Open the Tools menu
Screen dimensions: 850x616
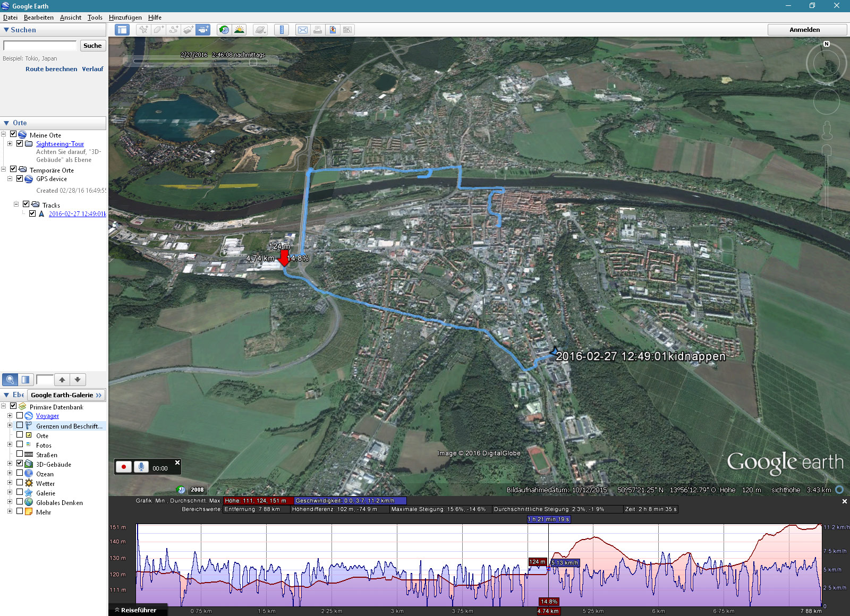click(x=95, y=18)
